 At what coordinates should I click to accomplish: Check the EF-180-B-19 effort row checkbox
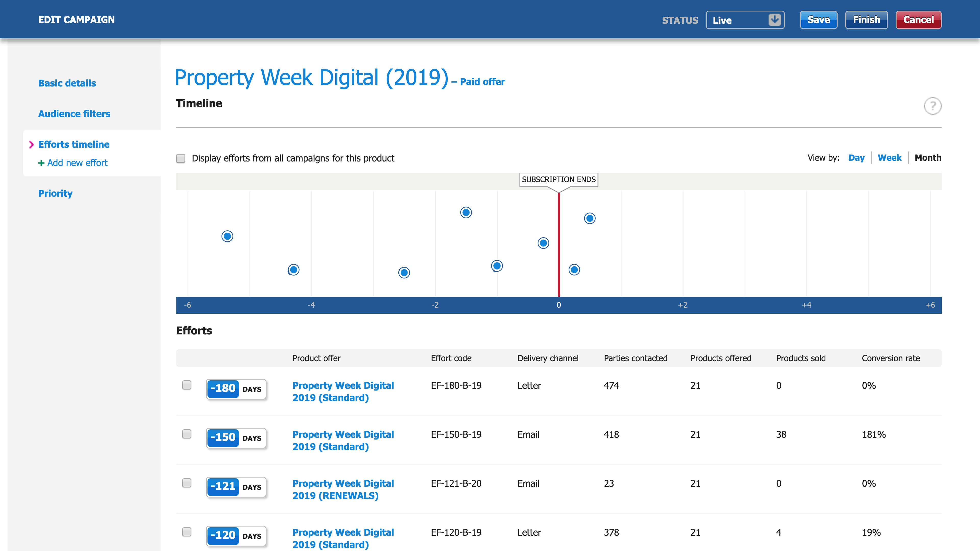tap(187, 385)
